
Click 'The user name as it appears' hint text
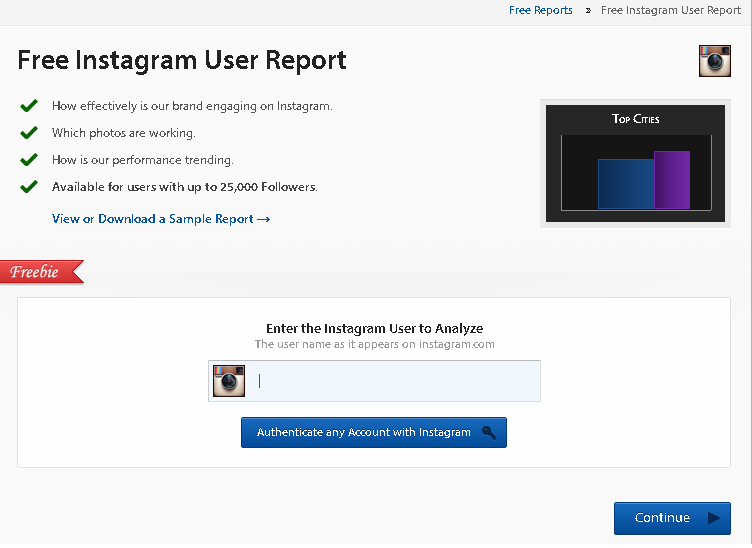click(375, 344)
